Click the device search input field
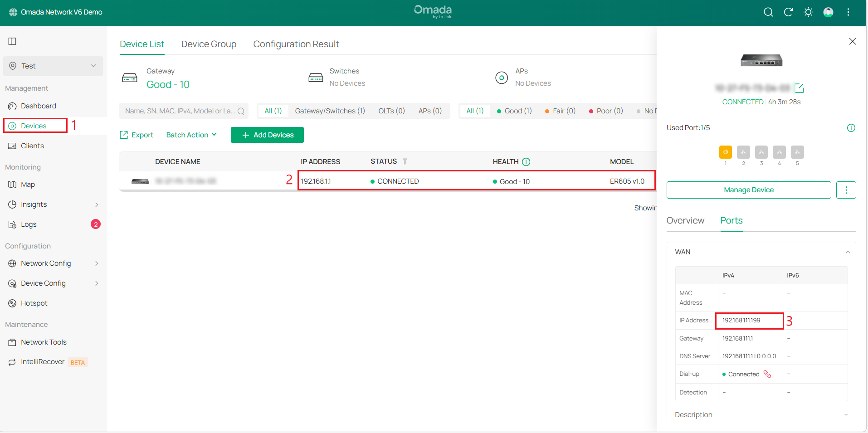This screenshot has height=433, width=868. point(180,111)
